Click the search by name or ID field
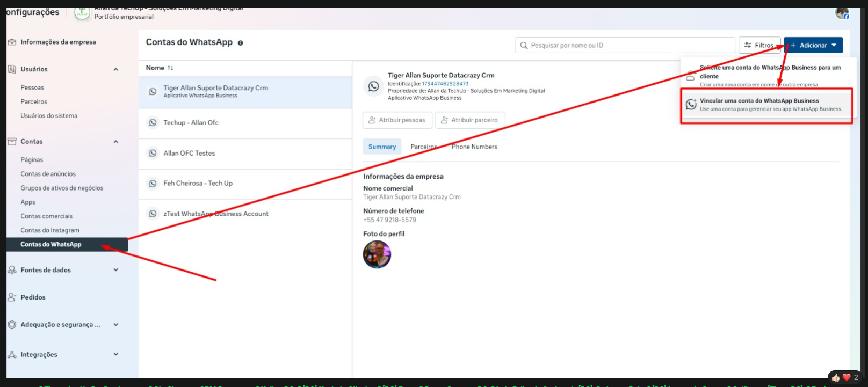Image resolution: width=868 pixels, height=387 pixels. pyautogui.click(x=625, y=46)
